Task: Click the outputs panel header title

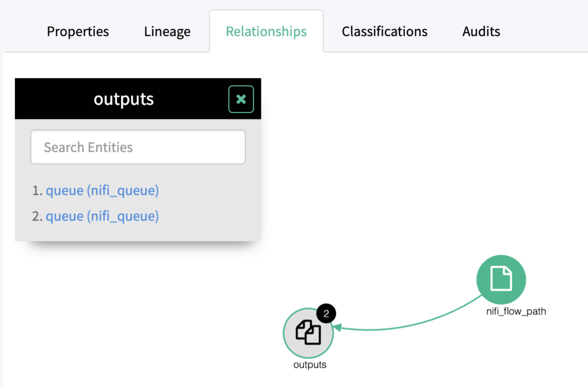Action: (124, 99)
